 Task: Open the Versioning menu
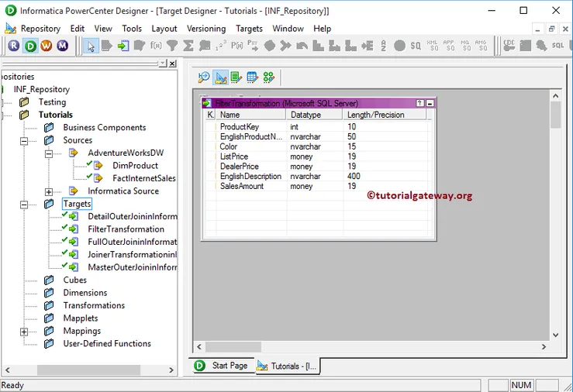tap(206, 29)
